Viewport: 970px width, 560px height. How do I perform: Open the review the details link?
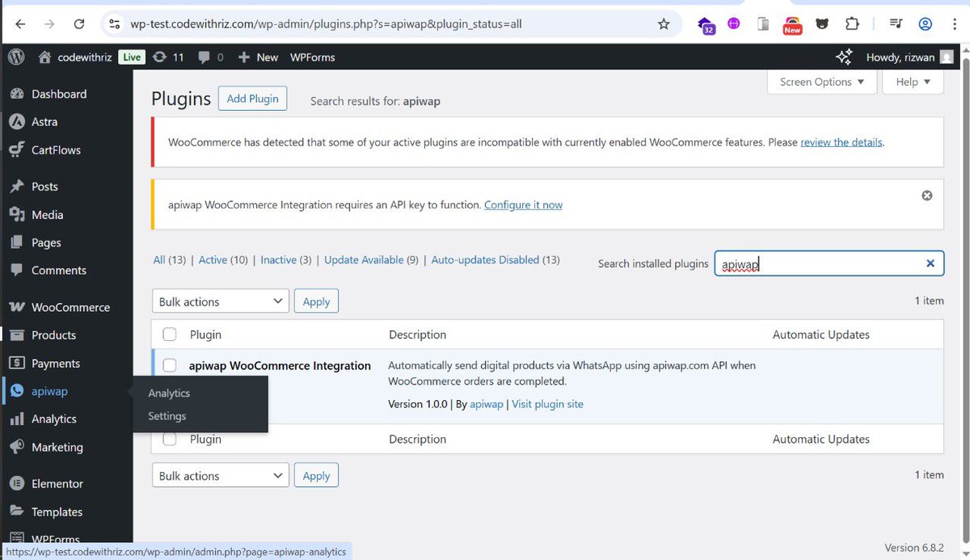841,142
